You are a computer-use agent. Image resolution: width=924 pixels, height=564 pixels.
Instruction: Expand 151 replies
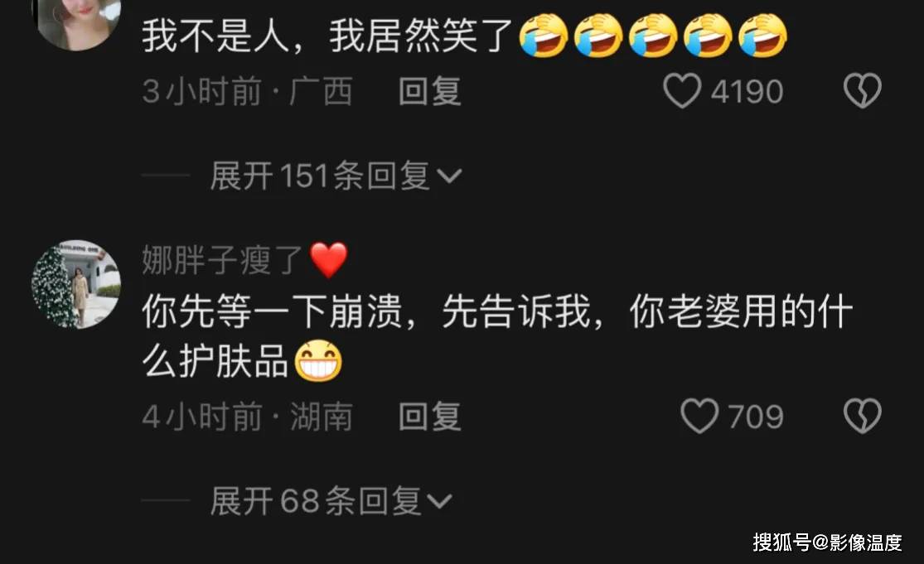point(336,176)
